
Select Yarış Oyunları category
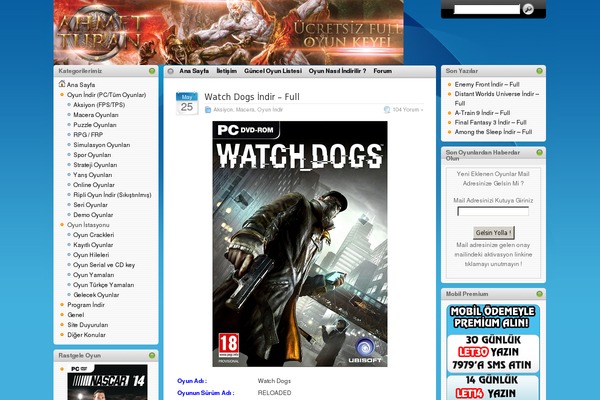pos(93,175)
